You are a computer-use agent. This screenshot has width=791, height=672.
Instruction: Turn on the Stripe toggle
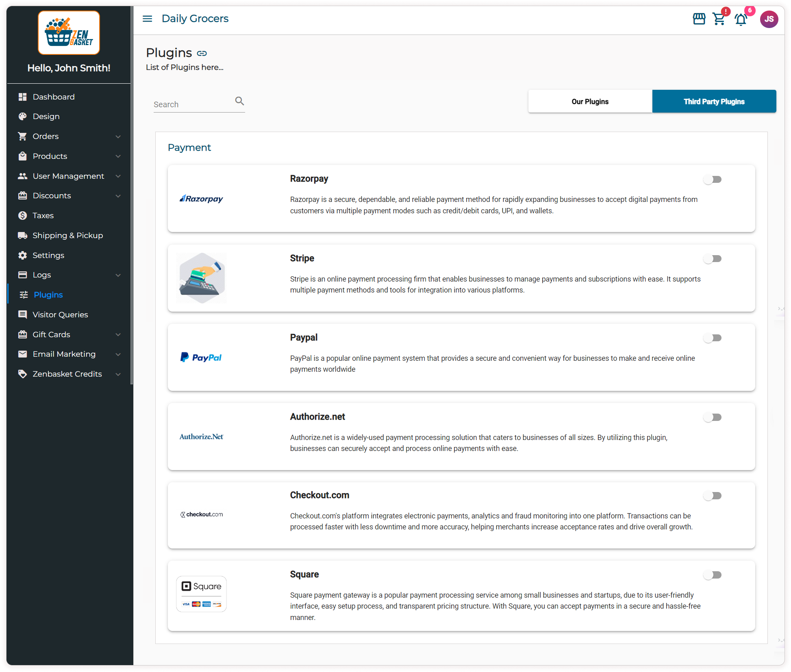[x=712, y=258]
